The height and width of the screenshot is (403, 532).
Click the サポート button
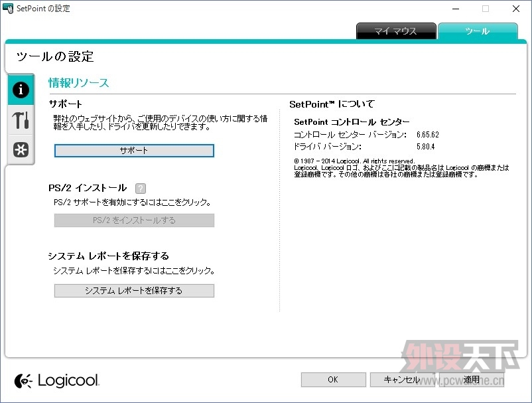134,151
